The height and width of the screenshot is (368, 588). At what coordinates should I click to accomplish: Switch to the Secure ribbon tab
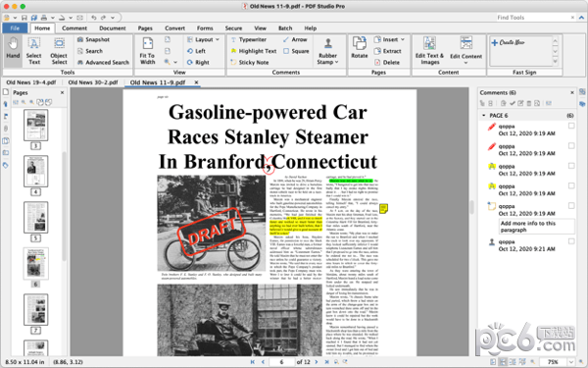[233, 28]
